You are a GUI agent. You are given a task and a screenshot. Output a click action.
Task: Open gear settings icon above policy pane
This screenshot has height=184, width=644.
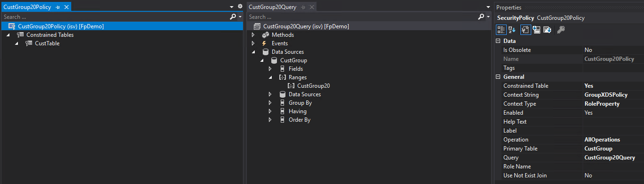point(240,7)
